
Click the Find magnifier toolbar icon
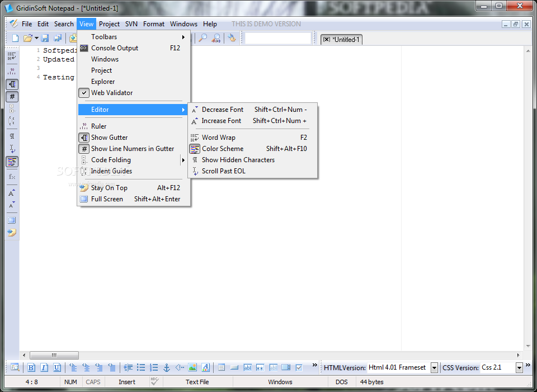[x=202, y=38]
